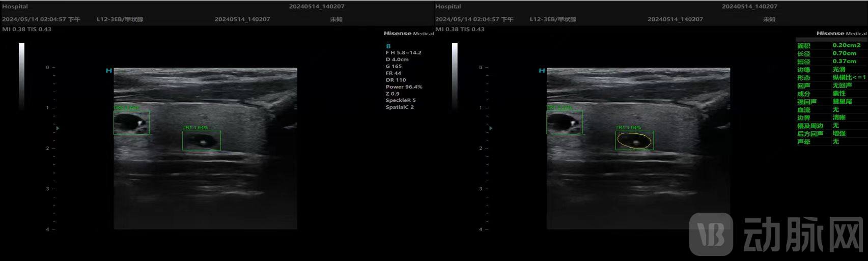Image resolution: width=868 pixels, height=261 pixels.
Task: Click the G 165 gain parameter
Action: tap(394, 66)
